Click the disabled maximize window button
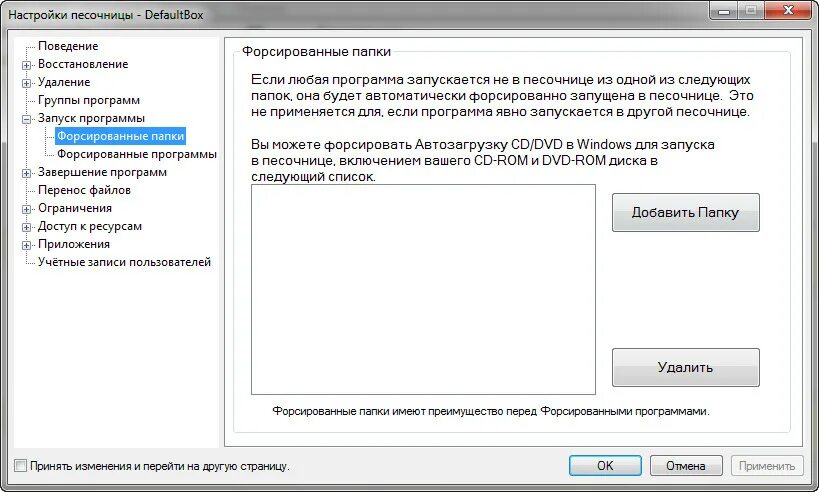This screenshot has width=819, height=492. coord(751,10)
